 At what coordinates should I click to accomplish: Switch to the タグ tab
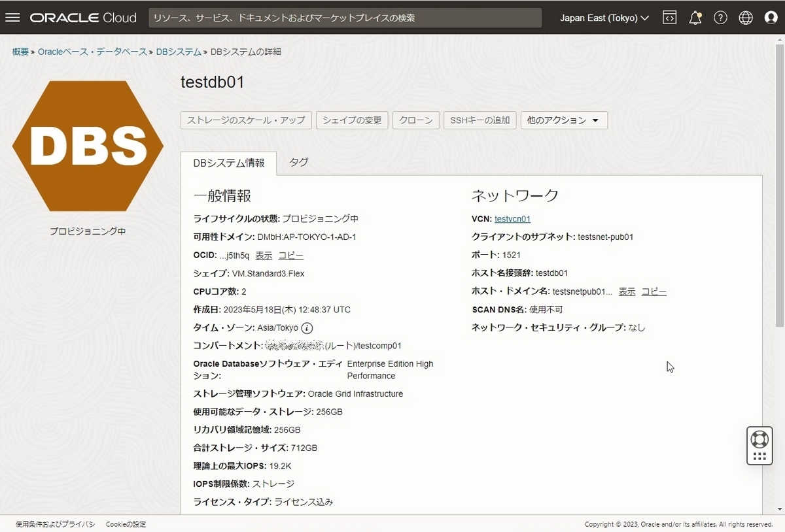tap(298, 162)
